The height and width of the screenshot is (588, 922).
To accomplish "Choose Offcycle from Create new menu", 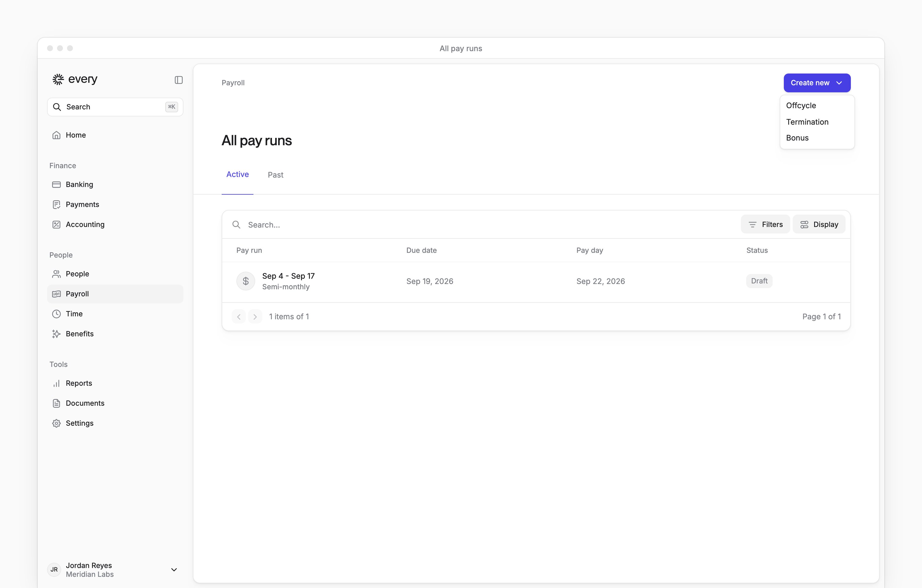I will [x=817, y=105].
